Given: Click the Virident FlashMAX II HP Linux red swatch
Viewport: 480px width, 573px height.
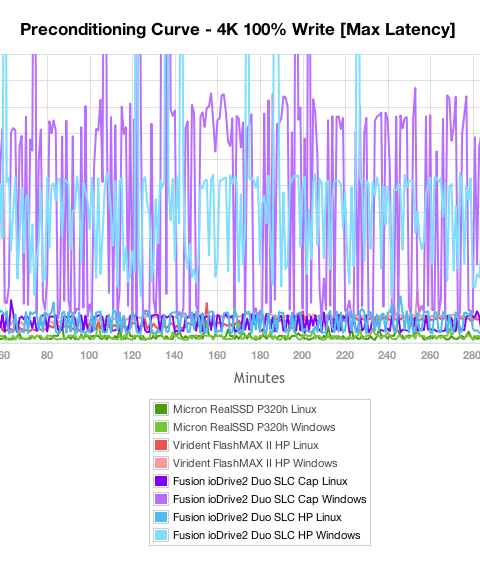Looking at the screenshot, I should click(161, 445).
